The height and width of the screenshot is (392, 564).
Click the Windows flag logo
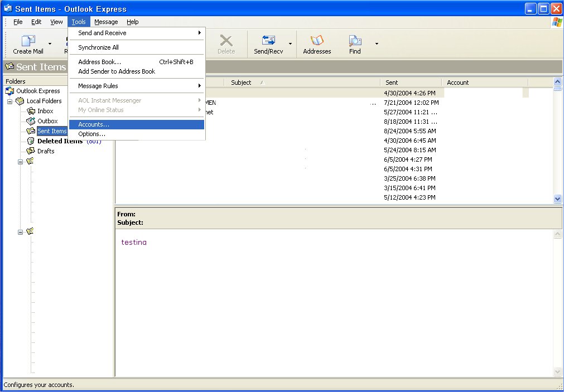(x=557, y=22)
